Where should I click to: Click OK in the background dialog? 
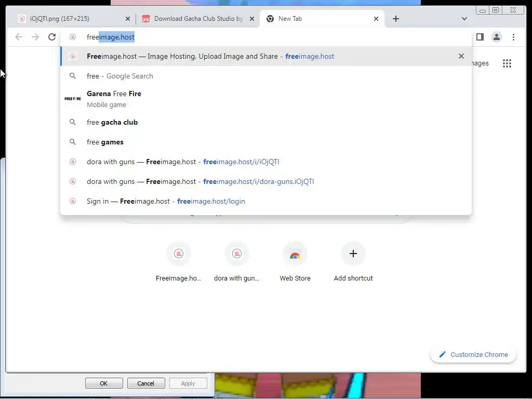click(x=104, y=383)
